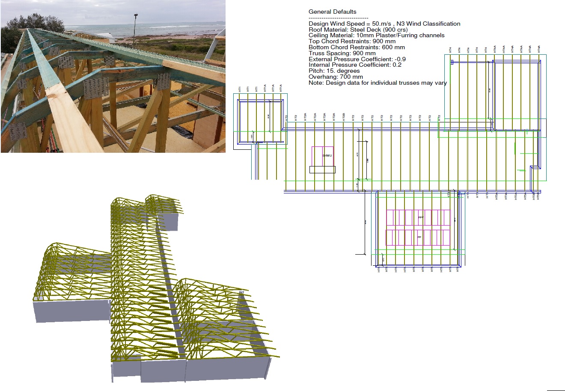Click the magenta SHWU hot water unit outline
Image resolution: width=565 pixels, height=392 pixels.
(x=323, y=155)
